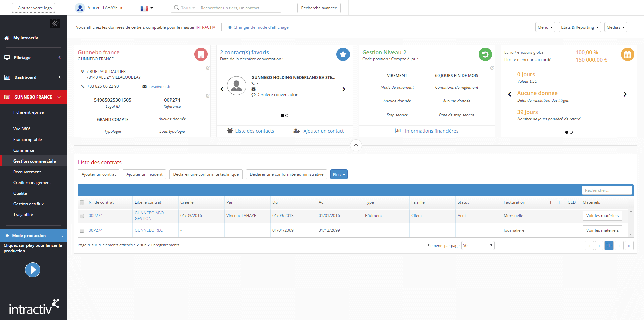This screenshot has width=644, height=320.
Task: Collapse the sidebar using the double-chevron icon
Action: [55, 23]
